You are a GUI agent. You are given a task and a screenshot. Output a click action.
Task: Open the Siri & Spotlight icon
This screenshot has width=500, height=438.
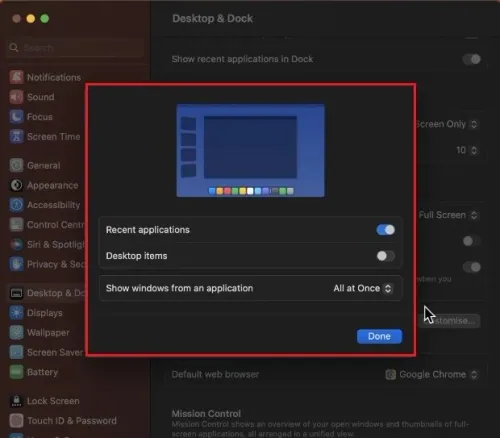(x=16, y=244)
